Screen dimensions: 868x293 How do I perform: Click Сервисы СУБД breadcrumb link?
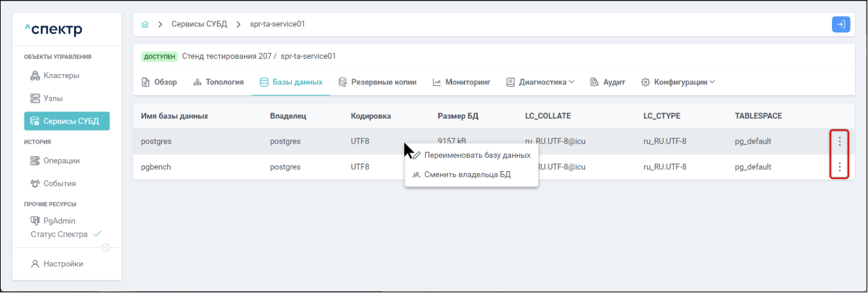point(199,24)
